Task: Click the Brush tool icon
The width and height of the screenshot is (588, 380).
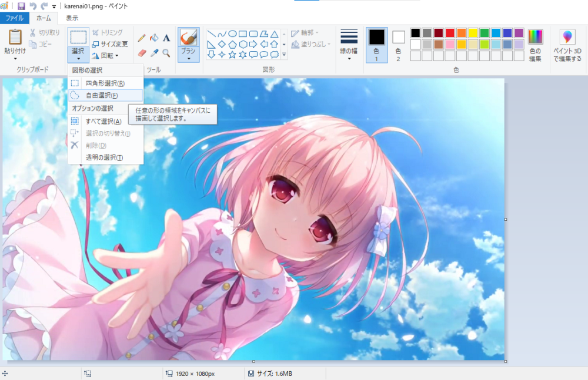Action: click(x=188, y=38)
